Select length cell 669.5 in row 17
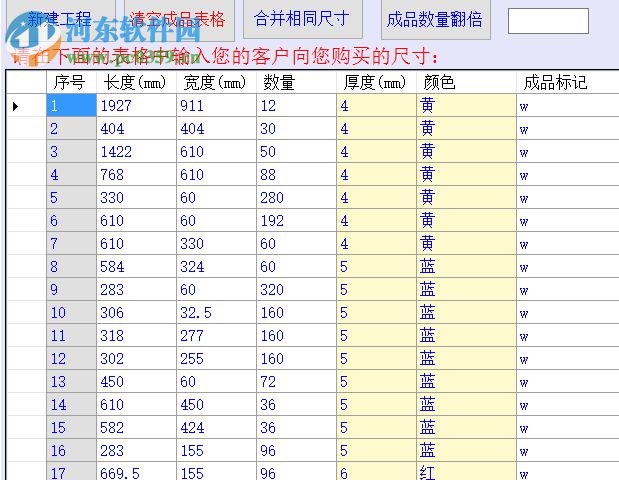Viewport: 619px width, 480px height. pyautogui.click(x=136, y=472)
